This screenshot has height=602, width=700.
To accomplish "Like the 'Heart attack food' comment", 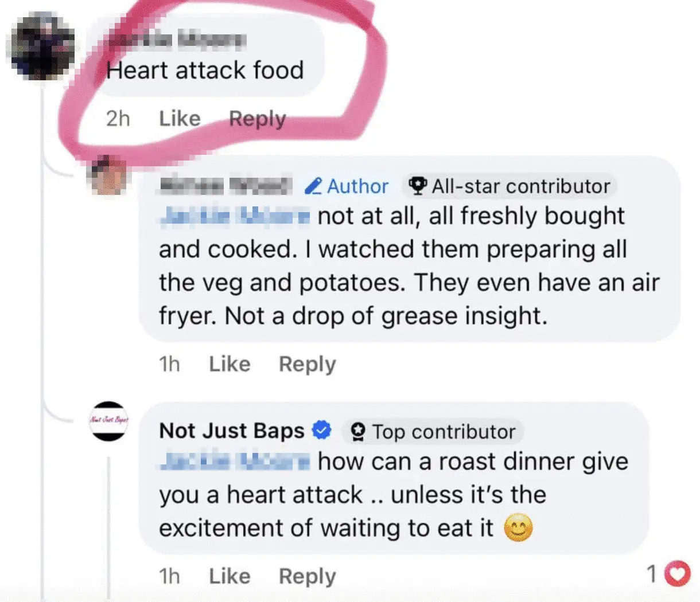I will [178, 119].
